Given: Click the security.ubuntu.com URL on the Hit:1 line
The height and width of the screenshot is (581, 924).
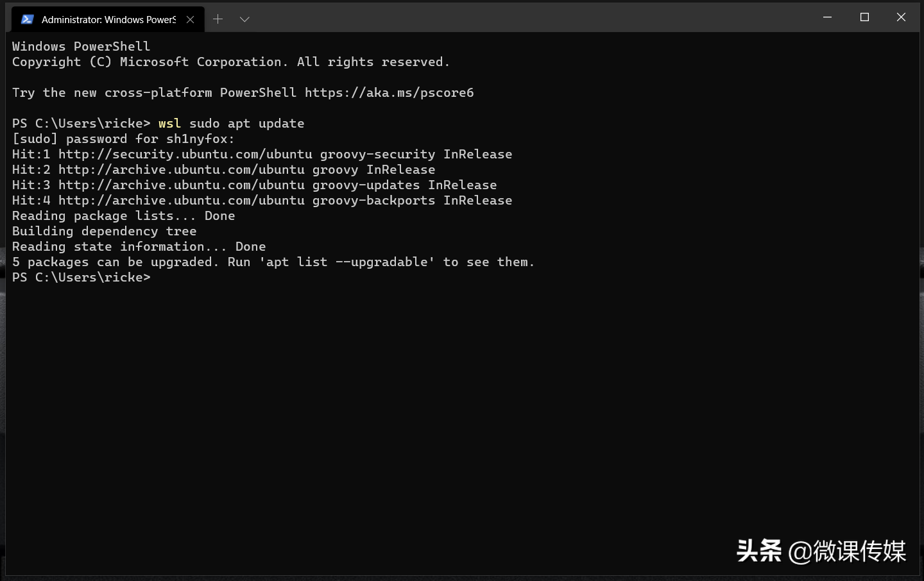Looking at the screenshot, I should pyautogui.click(x=185, y=155).
